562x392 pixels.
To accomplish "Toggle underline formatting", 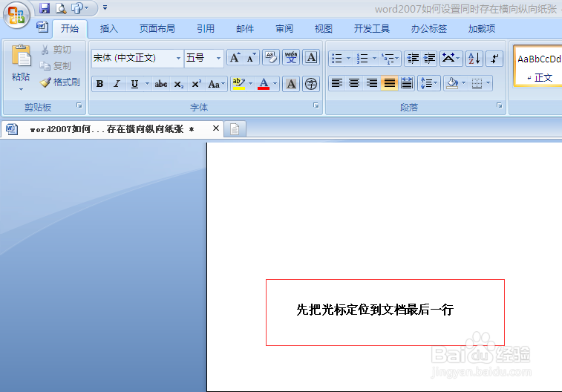I will 135,84.
